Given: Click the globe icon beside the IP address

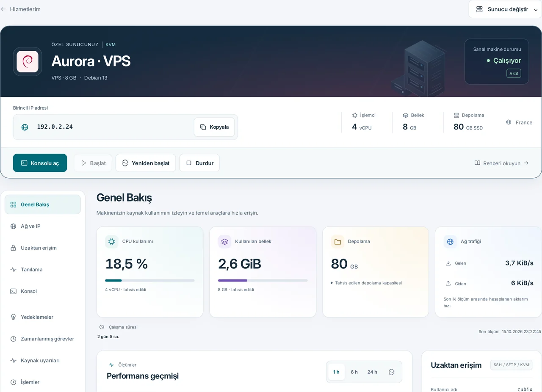Looking at the screenshot, I should click(x=25, y=127).
